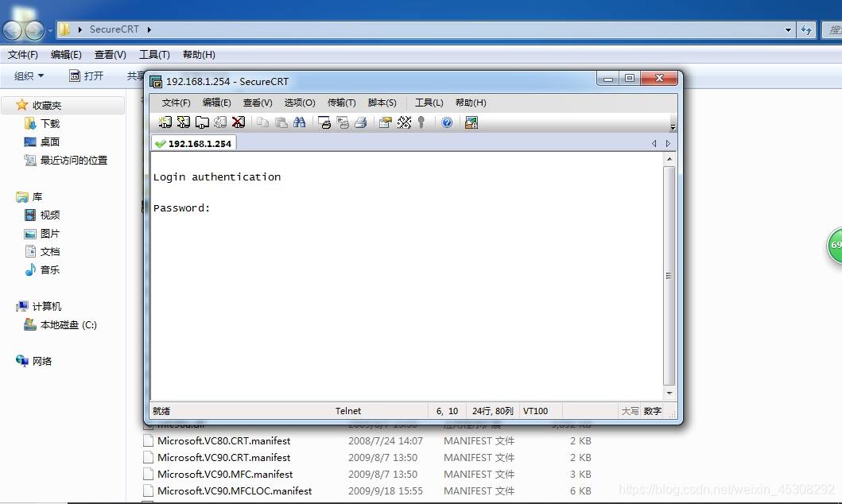Click the 就绪 status text
Image resolution: width=842 pixels, height=504 pixels.
pos(161,411)
